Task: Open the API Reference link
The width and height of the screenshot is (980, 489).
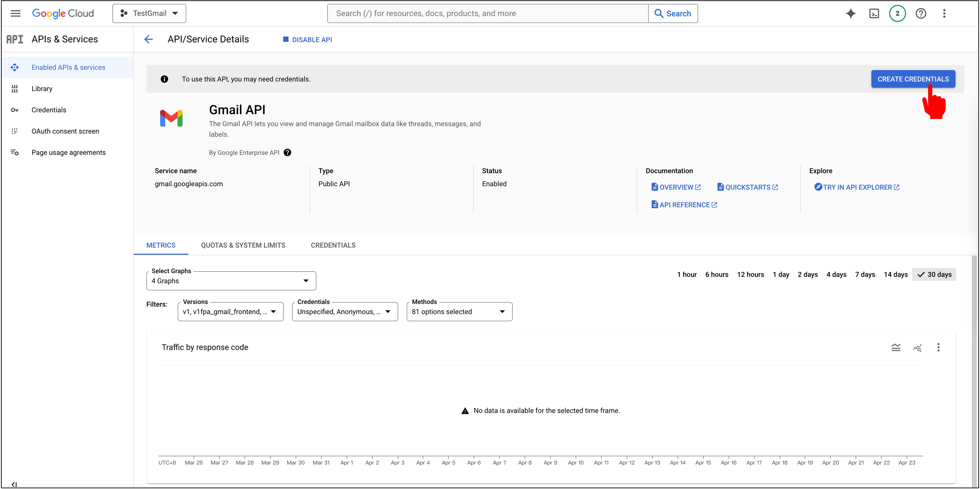Action: 684,205
